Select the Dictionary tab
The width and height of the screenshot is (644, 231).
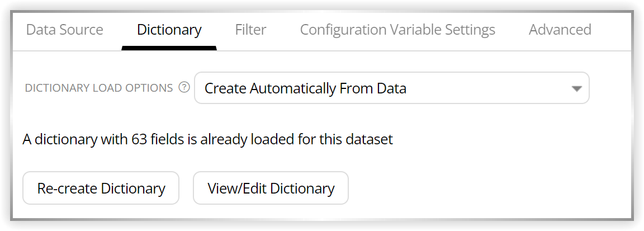point(169,30)
